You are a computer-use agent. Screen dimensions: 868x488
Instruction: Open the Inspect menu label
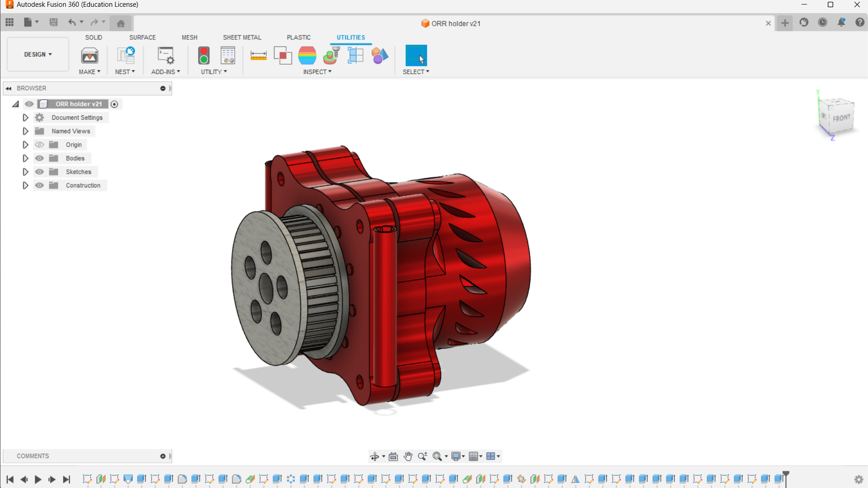pyautogui.click(x=317, y=72)
